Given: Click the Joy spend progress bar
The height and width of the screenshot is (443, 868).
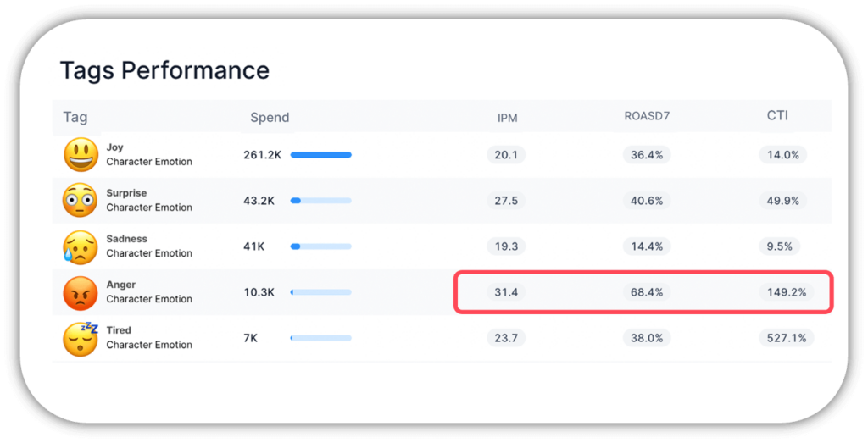Looking at the screenshot, I should 320,155.
